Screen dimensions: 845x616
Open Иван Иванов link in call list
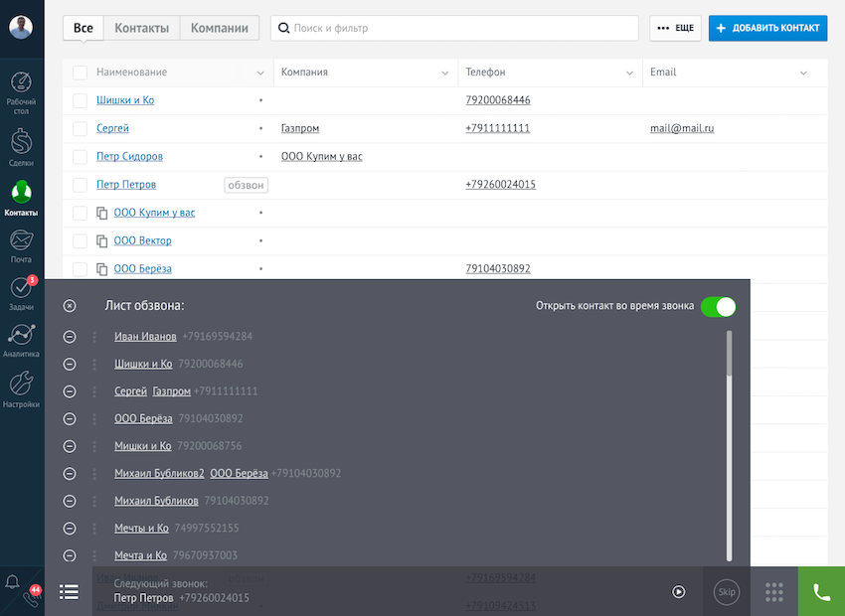click(145, 337)
